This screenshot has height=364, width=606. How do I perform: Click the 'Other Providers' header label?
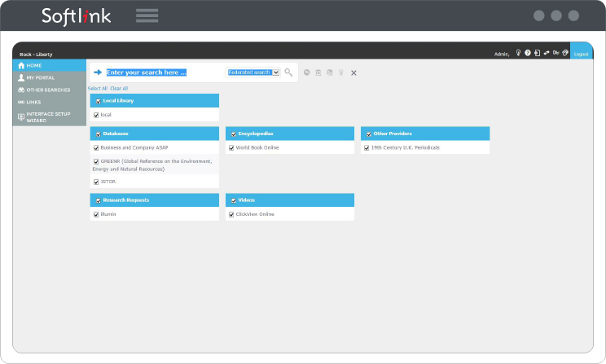tap(393, 134)
